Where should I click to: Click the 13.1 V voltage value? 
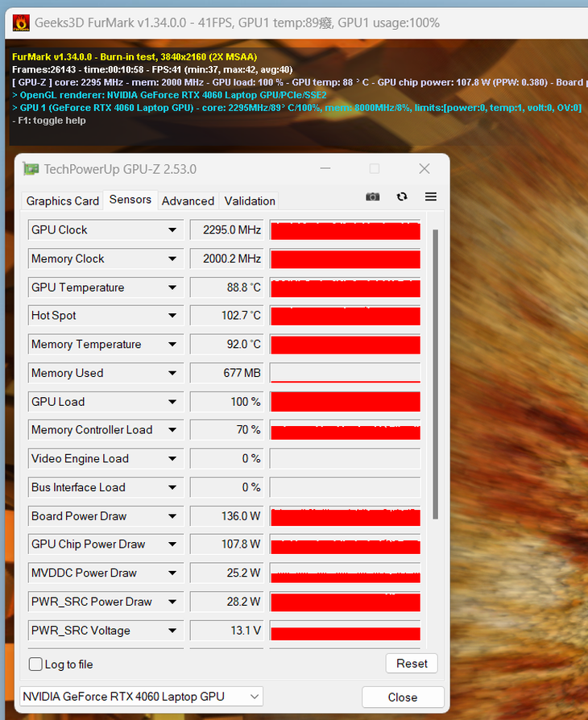(x=227, y=631)
